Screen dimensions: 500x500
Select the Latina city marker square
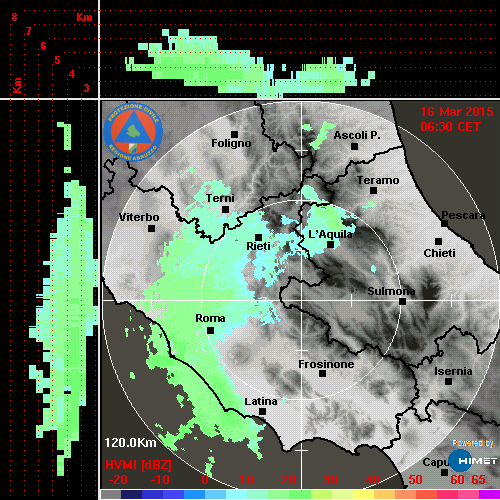click(262, 412)
